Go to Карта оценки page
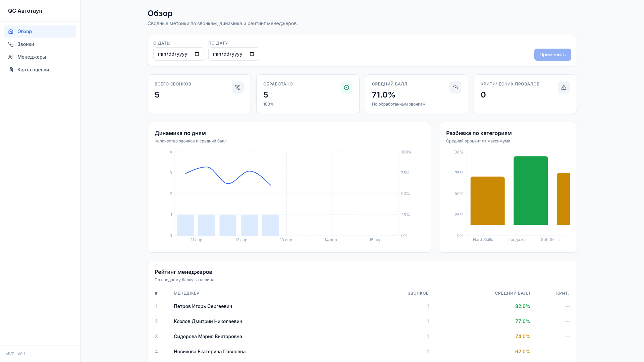Viewport: 644px width, 362px height. click(33, 70)
